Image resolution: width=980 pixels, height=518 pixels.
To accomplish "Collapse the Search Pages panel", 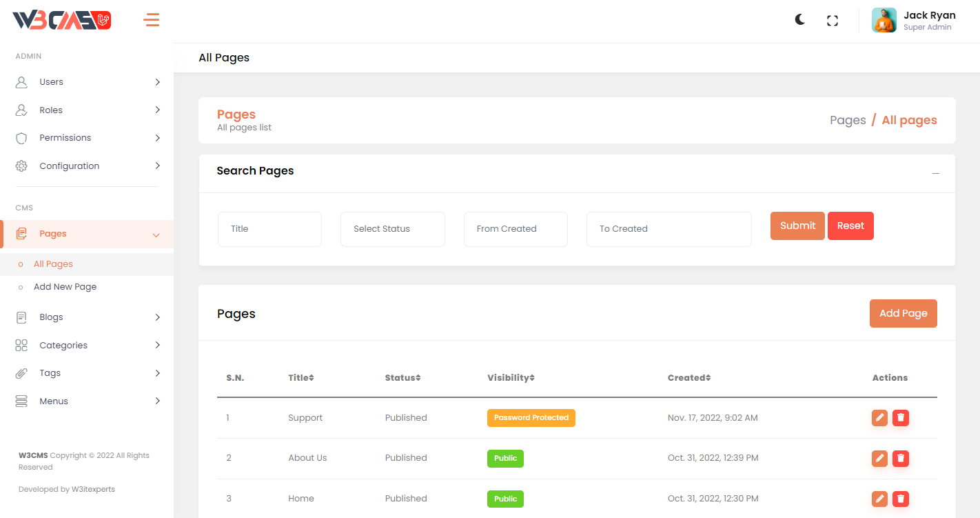I will (x=935, y=173).
